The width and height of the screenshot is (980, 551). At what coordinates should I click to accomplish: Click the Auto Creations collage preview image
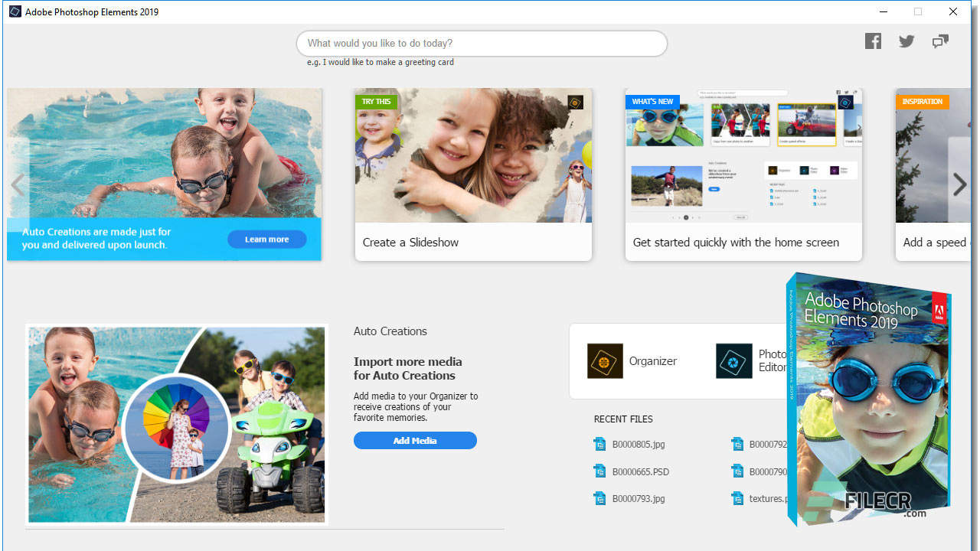click(177, 425)
